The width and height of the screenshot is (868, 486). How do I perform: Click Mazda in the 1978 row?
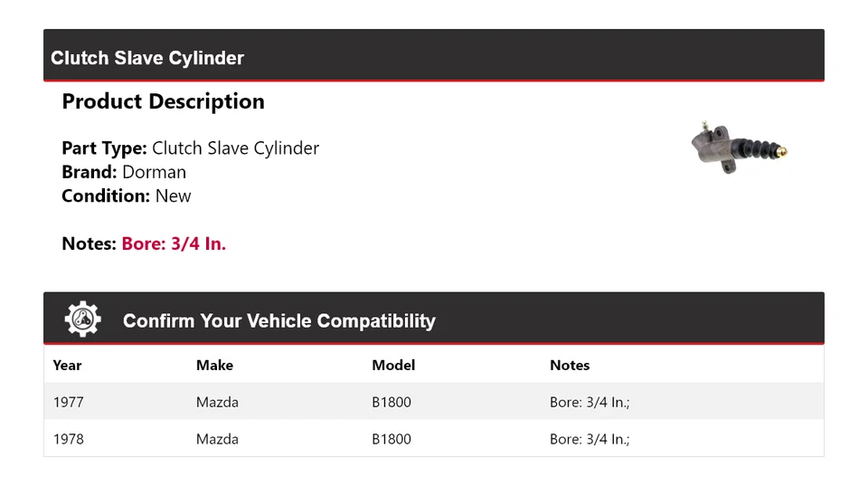pos(217,439)
